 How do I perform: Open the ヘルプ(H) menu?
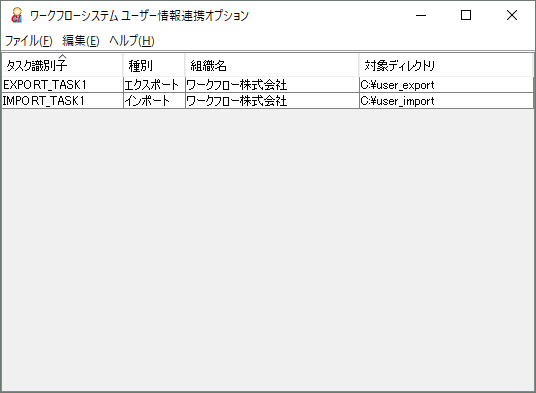click(x=132, y=41)
